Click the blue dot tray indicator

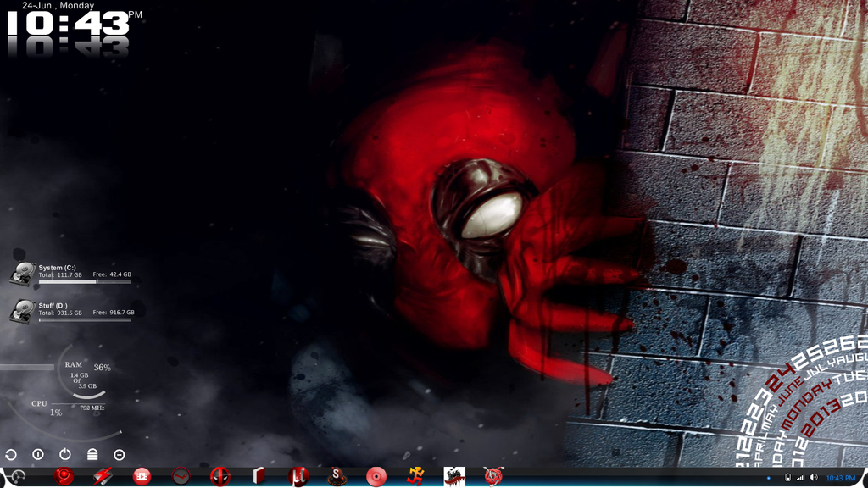(768, 478)
